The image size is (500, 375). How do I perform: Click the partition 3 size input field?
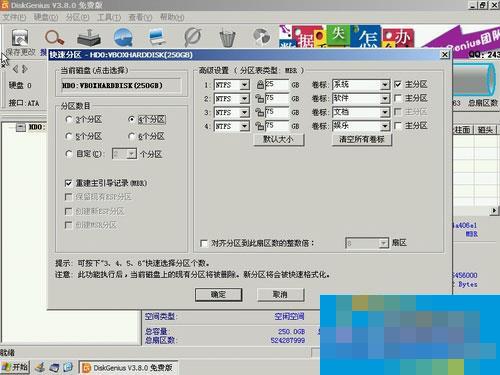277,112
